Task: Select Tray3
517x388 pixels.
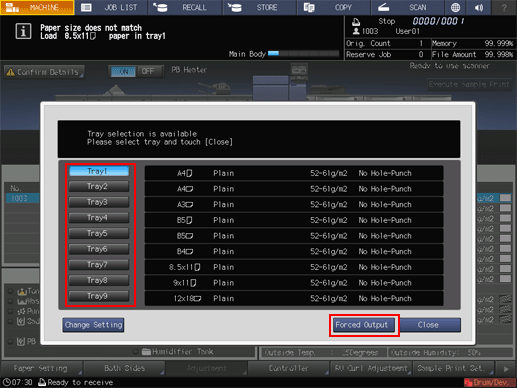Action: point(99,202)
